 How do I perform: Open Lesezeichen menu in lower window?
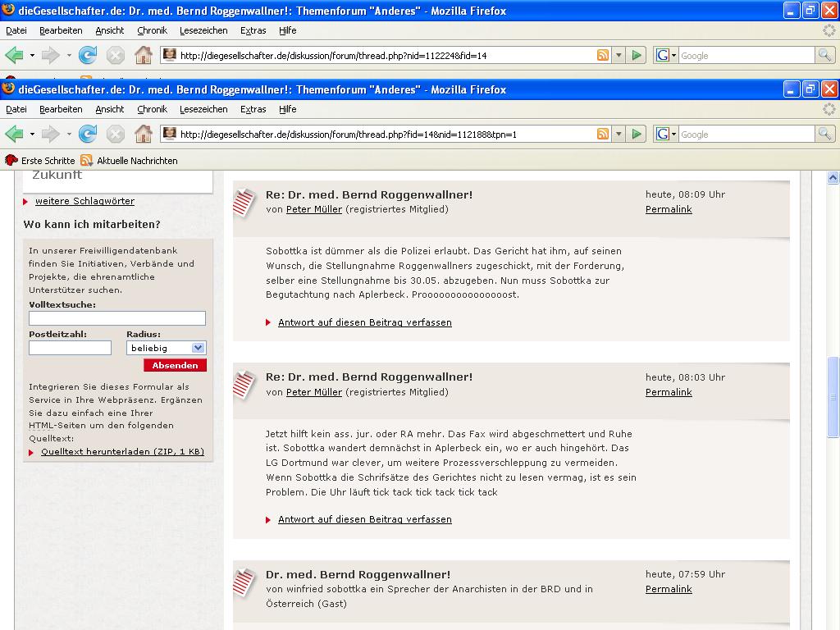click(x=203, y=109)
